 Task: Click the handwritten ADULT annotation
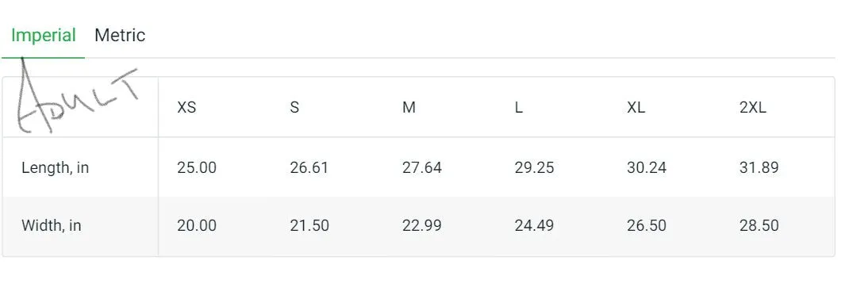pyautogui.click(x=77, y=96)
